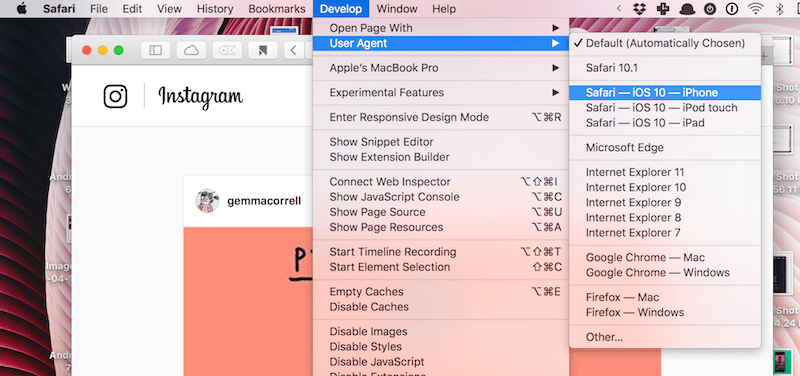Open the Edit menu

133,9
